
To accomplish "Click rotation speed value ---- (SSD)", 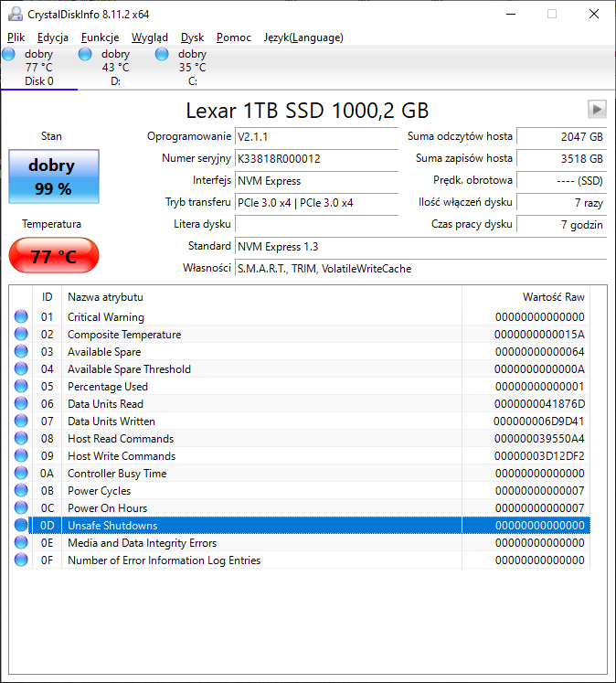I will pos(561,181).
